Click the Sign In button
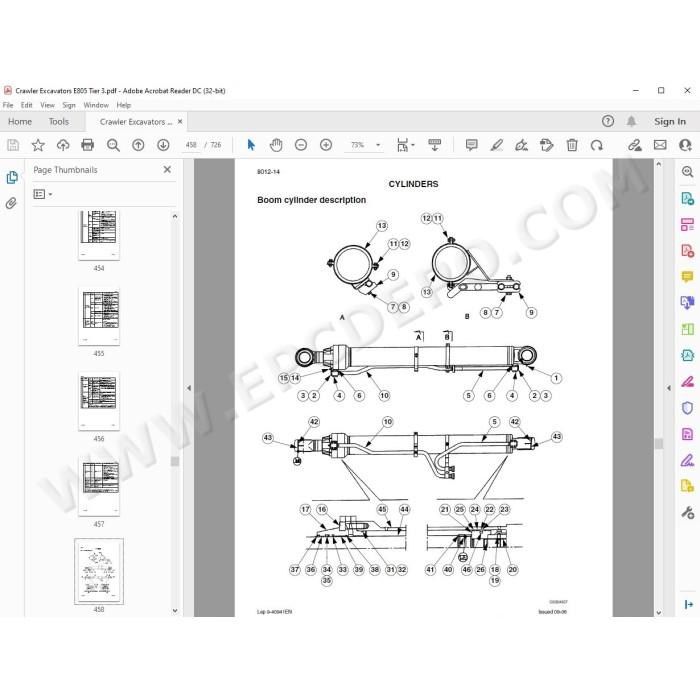Screen dimensions: 700x700 (x=670, y=121)
